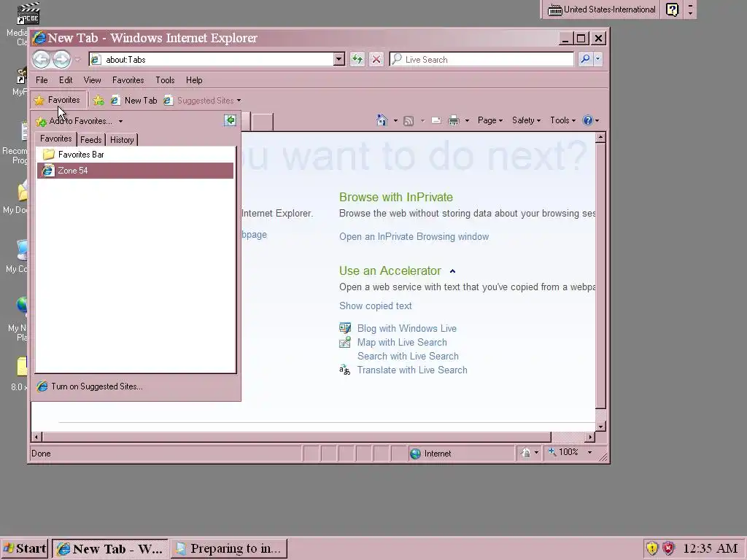This screenshot has height=560, width=747.
Task: Open the Page command menu
Action: [490, 120]
